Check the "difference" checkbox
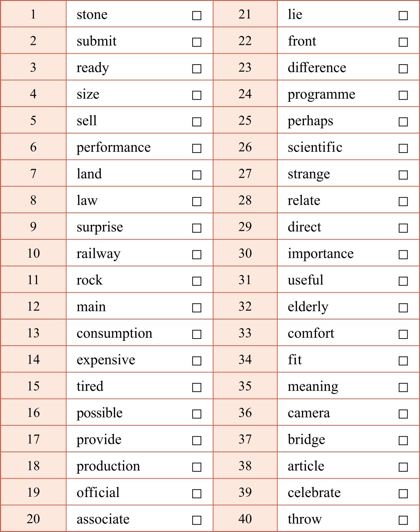The width and height of the screenshot is (420, 532). [x=403, y=68]
